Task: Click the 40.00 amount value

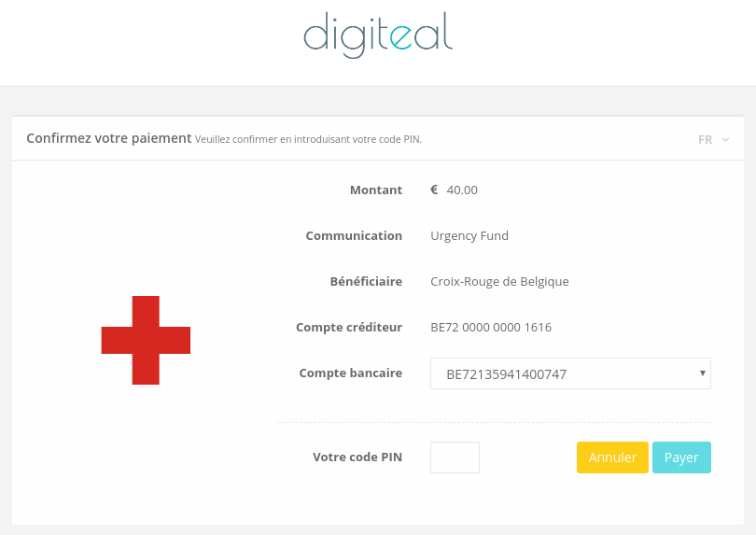Action: click(462, 190)
